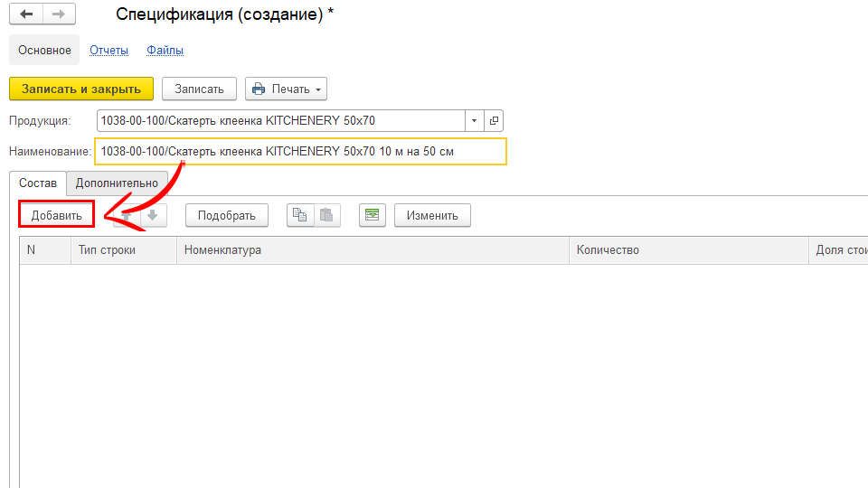Move the row down with arrow icon
The height and width of the screenshot is (488, 868).
pyautogui.click(x=154, y=215)
